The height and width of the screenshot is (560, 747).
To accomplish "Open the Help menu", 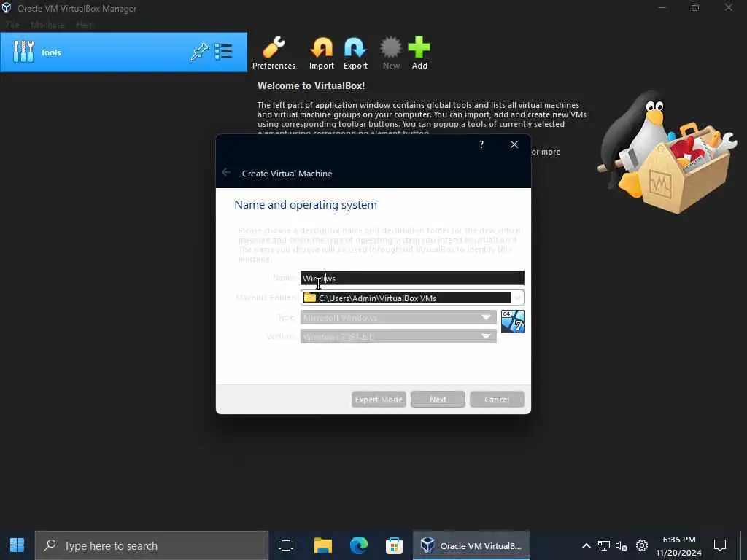I will tap(85, 25).
